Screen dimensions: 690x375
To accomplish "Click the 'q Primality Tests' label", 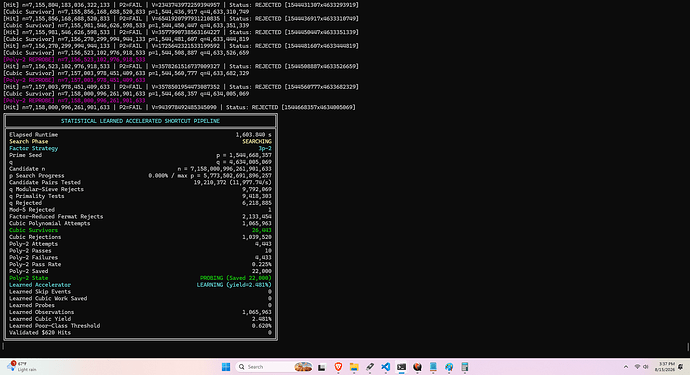I will 37,196.
